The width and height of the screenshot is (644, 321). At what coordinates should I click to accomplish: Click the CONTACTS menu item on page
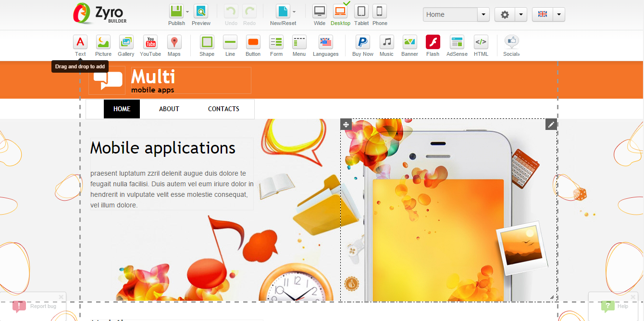tap(223, 109)
